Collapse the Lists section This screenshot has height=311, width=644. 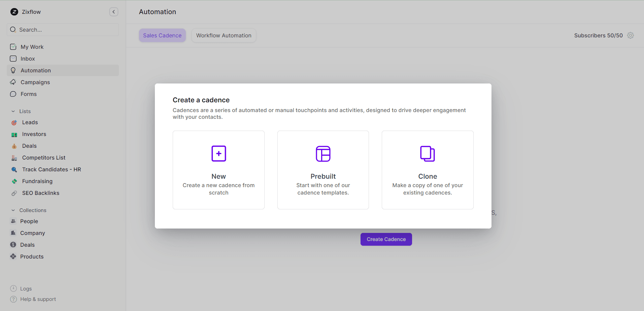[13, 111]
